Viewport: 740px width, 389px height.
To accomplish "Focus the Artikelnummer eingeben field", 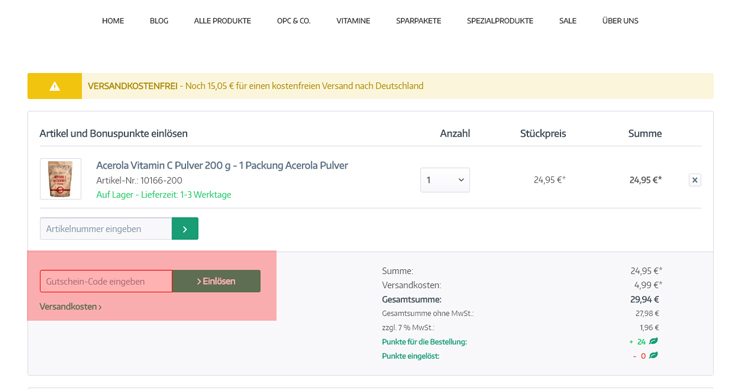I will point(106,228).
